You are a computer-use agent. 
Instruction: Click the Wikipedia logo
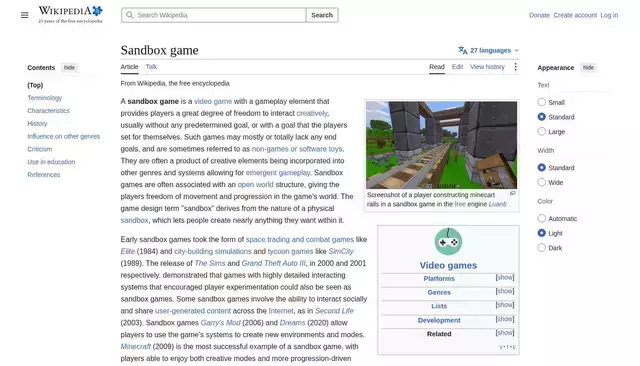(x=70, y=15)
